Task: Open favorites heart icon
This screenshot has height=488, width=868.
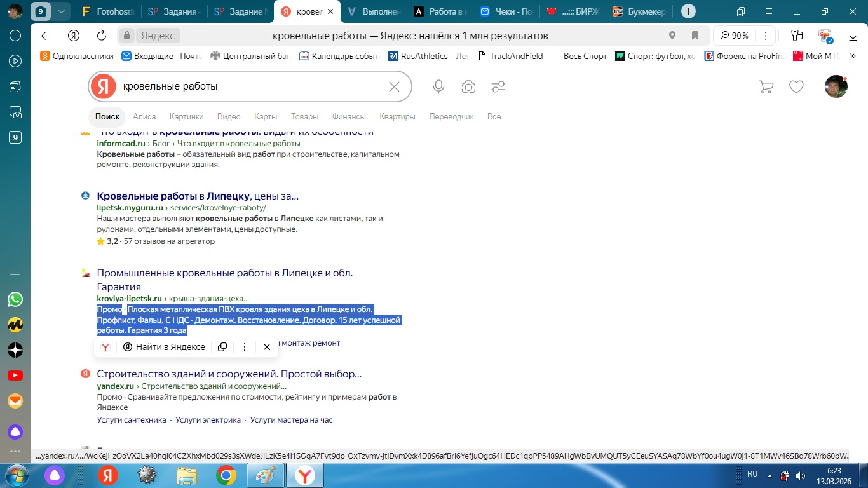Action: (796, 87)
